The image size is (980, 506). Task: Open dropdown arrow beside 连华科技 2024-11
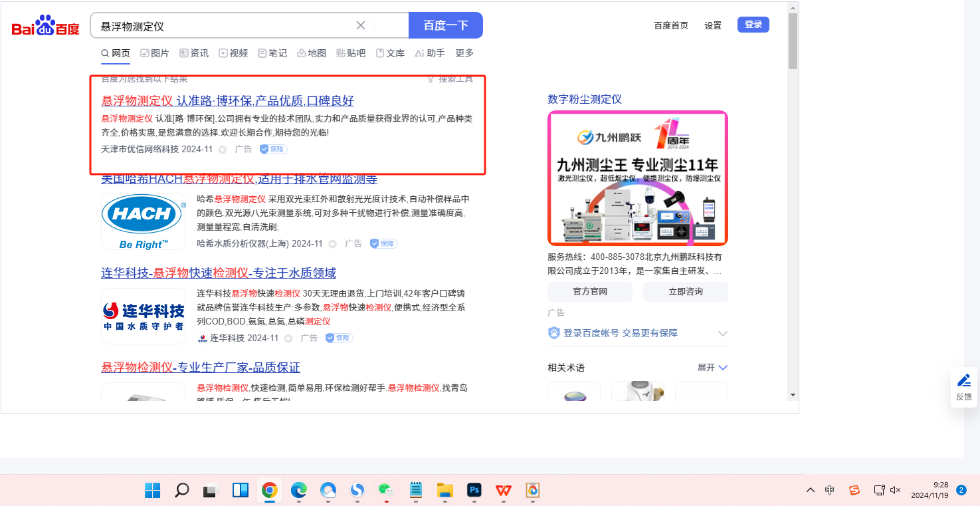(x=288, y=338)
